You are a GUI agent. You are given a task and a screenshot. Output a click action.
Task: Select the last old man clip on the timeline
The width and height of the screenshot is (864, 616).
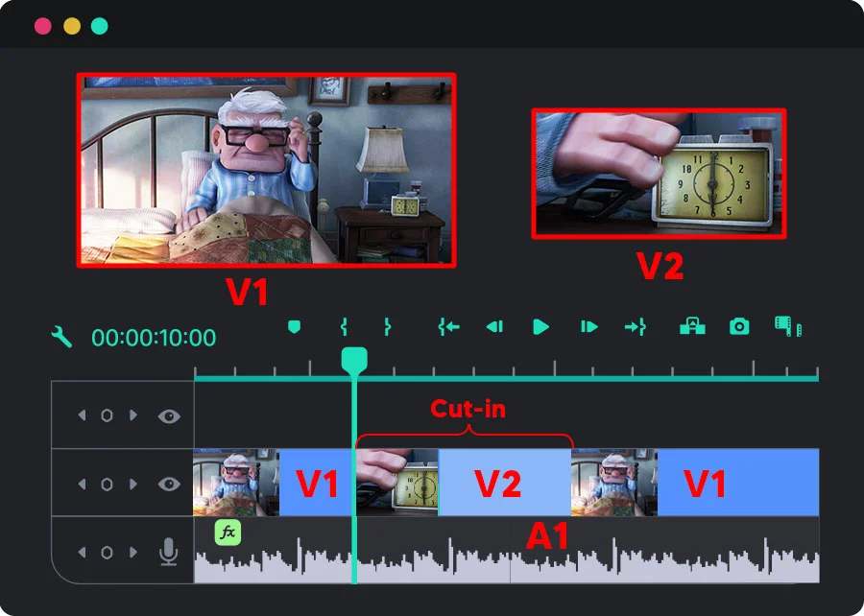pyautogui.click(x=695, y=483)
